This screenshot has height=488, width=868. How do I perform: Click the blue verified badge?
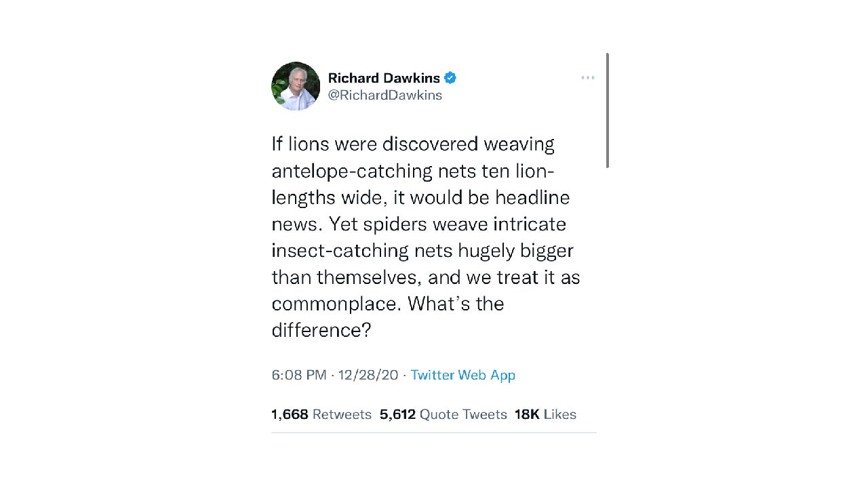tap(450, 77)
